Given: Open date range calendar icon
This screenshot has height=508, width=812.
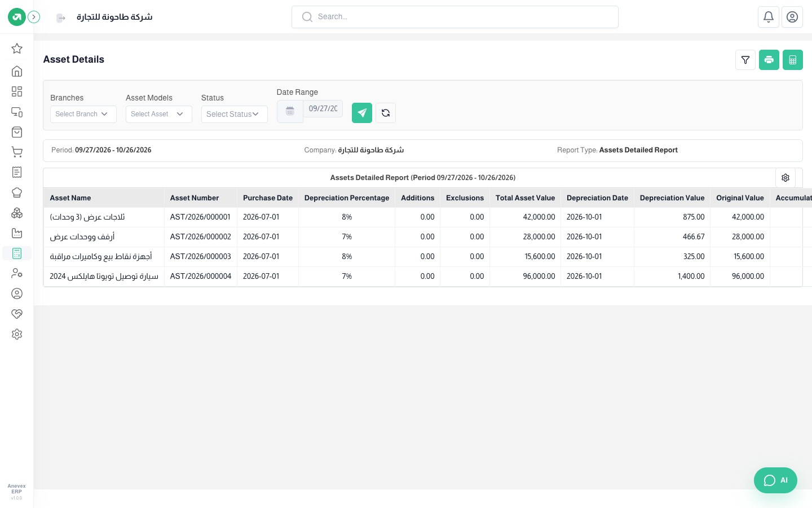Looking at the screenshot, I should point(290,111).
